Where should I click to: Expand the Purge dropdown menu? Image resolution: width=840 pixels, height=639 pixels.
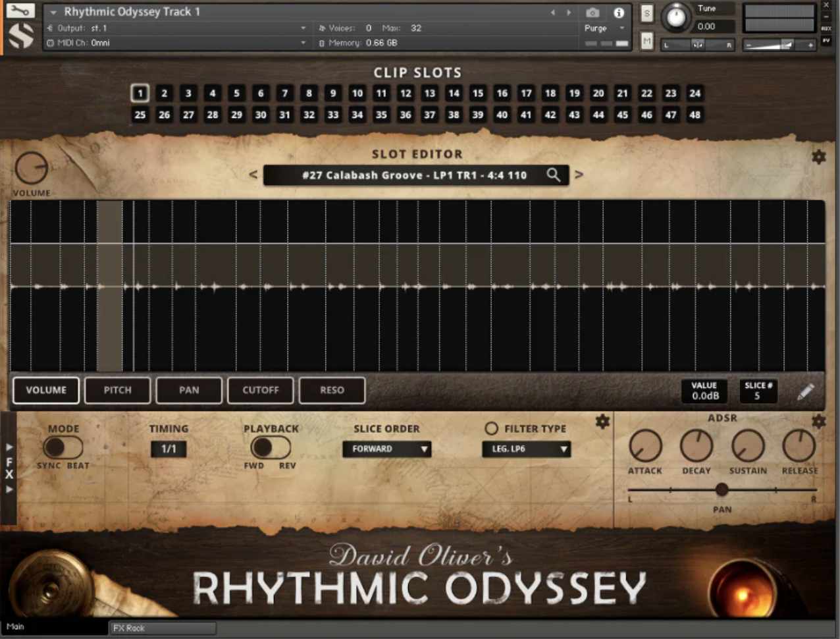pos(602,28)
